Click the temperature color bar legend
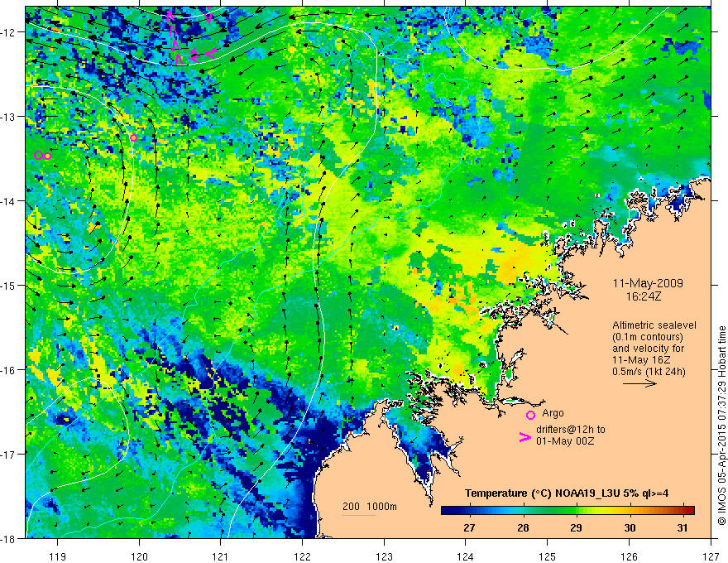The height and width of the screenshot is (563, 728). point(568,510)
